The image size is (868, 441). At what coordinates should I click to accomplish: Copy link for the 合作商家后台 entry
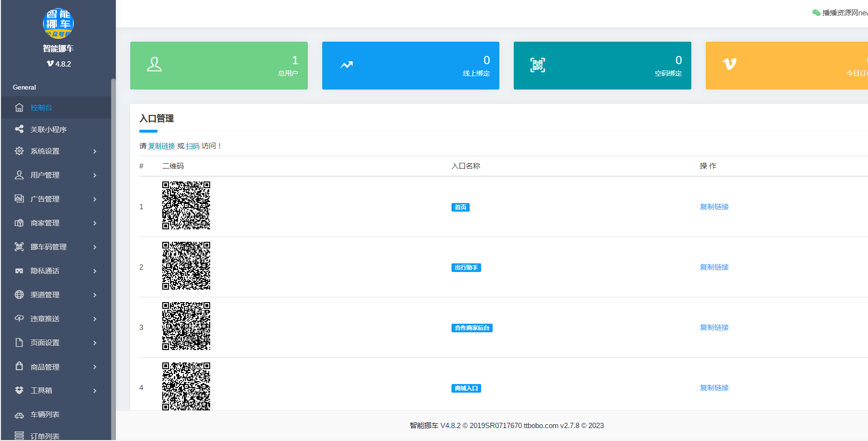coord(714,328)
